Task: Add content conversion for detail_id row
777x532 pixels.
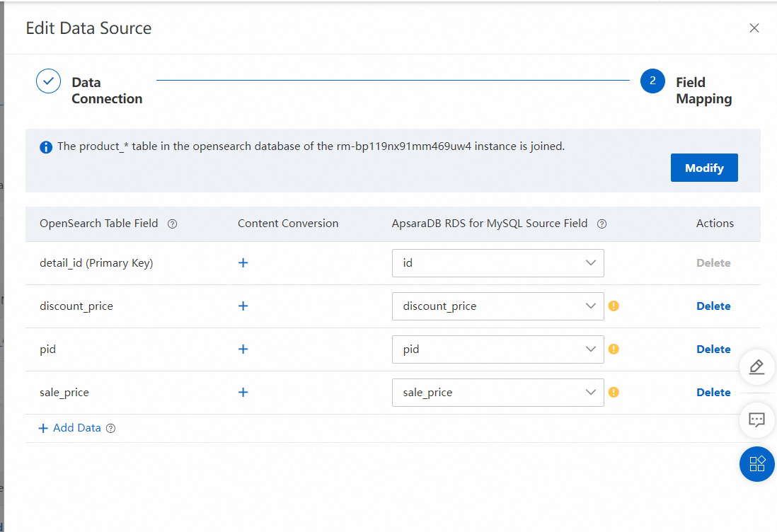Action: coord(243,263)
